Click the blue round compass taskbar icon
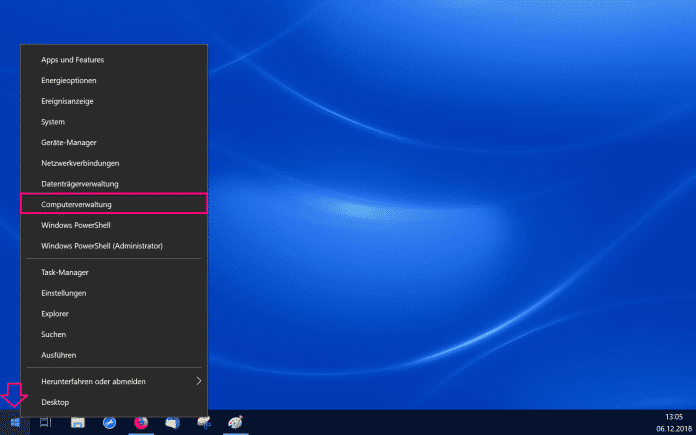This screenshot has height=435, width=696. click(x=109, y=423)
